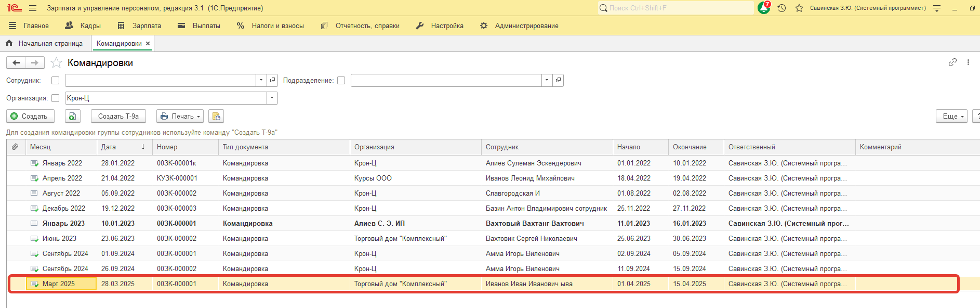Viewport: 980px width, 308px height.
Task: Enable the Организация filter checkbox
Action: point(55,98)
